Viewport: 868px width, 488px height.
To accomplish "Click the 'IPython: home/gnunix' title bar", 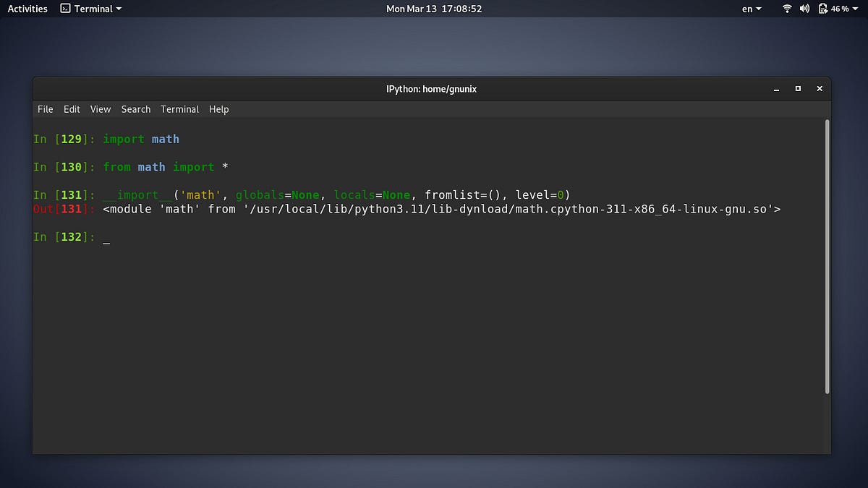I will [x=432, y=89].
